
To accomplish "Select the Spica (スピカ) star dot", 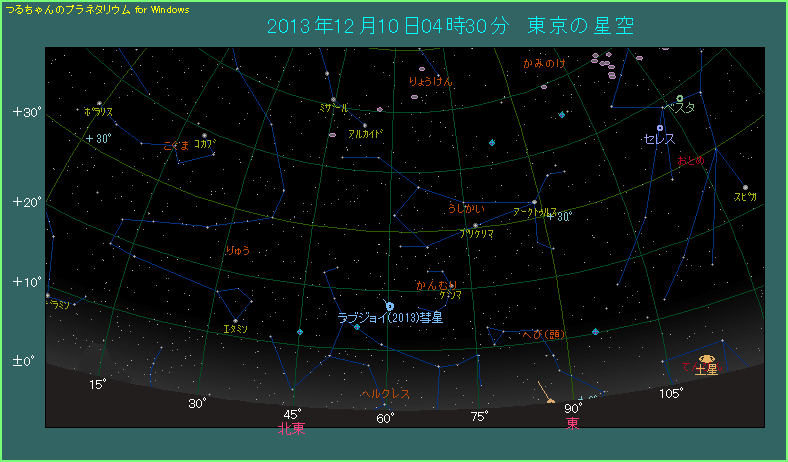I will pos(744,187).
